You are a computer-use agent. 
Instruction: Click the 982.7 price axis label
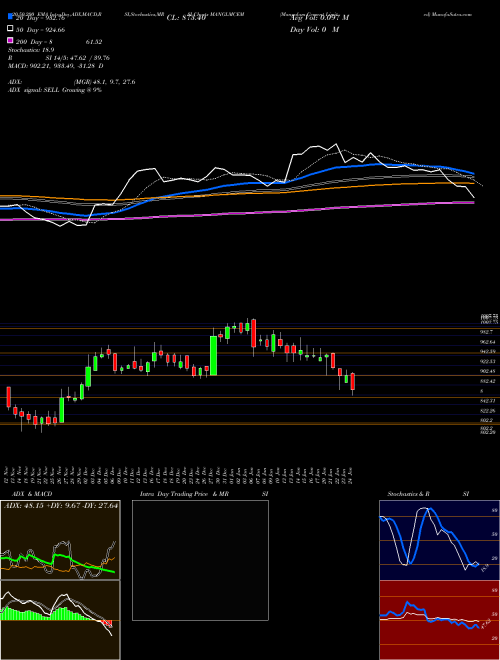tap(486, 332)
